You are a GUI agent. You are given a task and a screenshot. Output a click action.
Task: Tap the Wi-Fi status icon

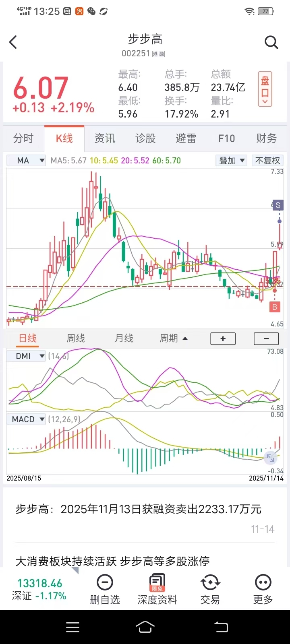point(250,11)
